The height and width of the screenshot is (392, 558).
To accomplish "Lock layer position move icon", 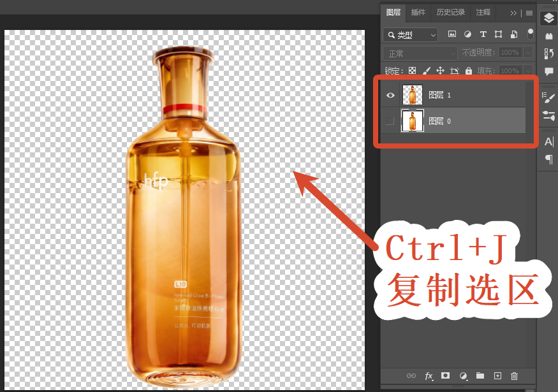I will [x=440, y=70].
